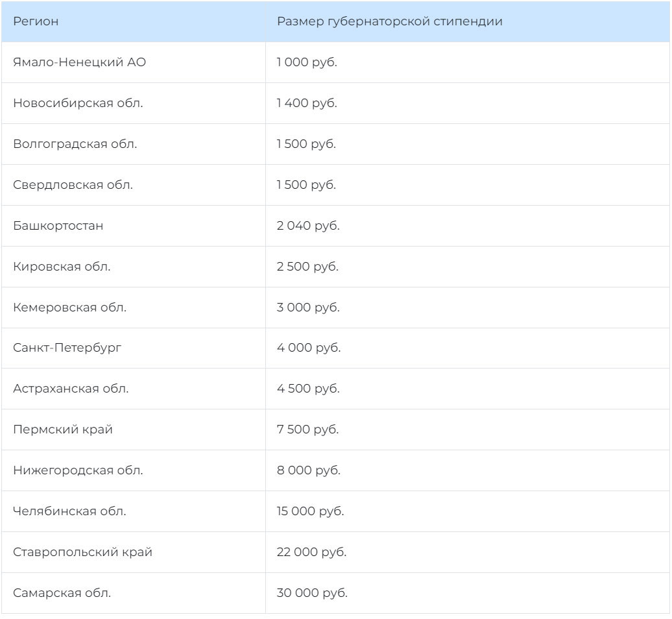
Task: Select the 'Башкортостан' row label
Action: [x=58, y=226]
